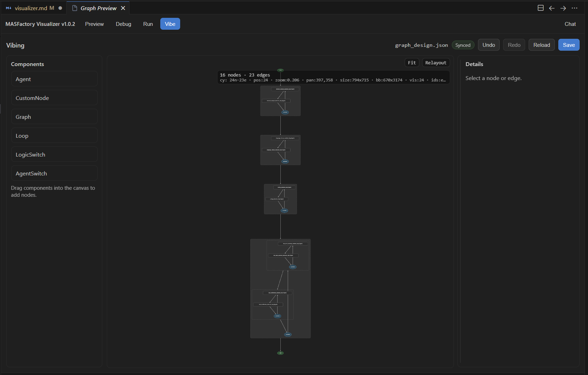588x375 pixels.
Task: Click the green start node at graph top
Action: click(280, 70)
